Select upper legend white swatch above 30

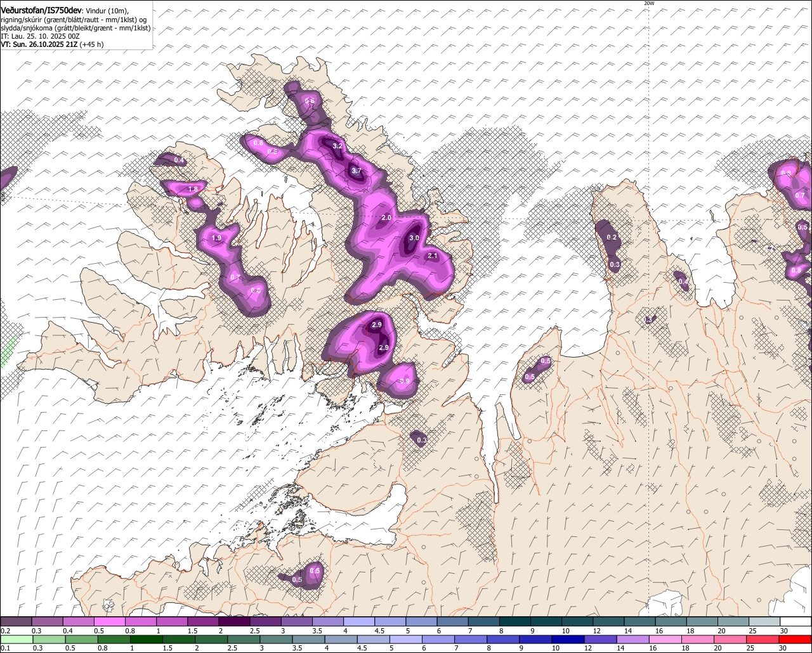[x=796, y=622]
